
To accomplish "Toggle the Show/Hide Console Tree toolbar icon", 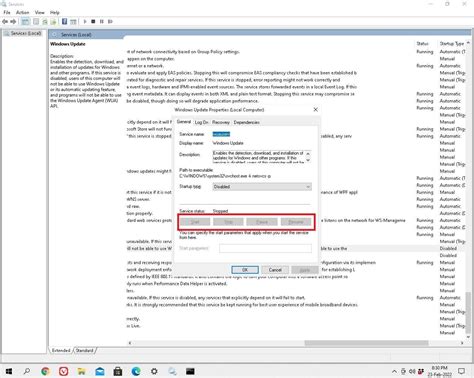I will click(x=25, y=21).
